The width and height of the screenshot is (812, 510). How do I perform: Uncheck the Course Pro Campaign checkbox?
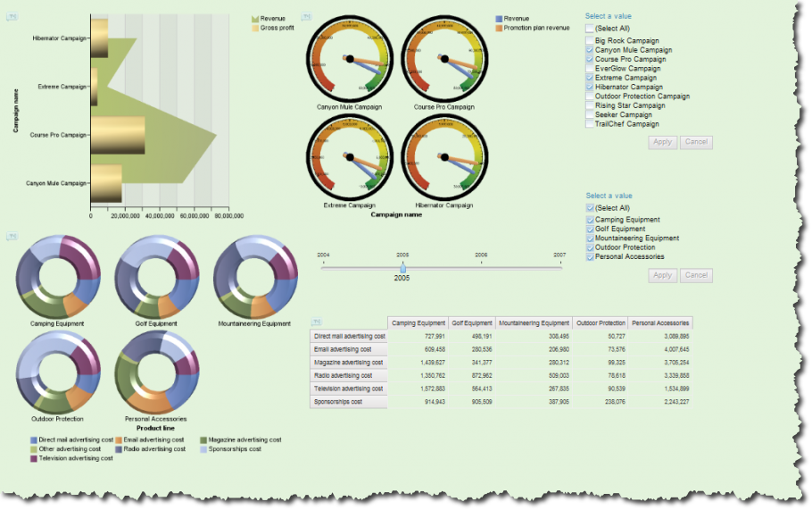tap(589, 59)
